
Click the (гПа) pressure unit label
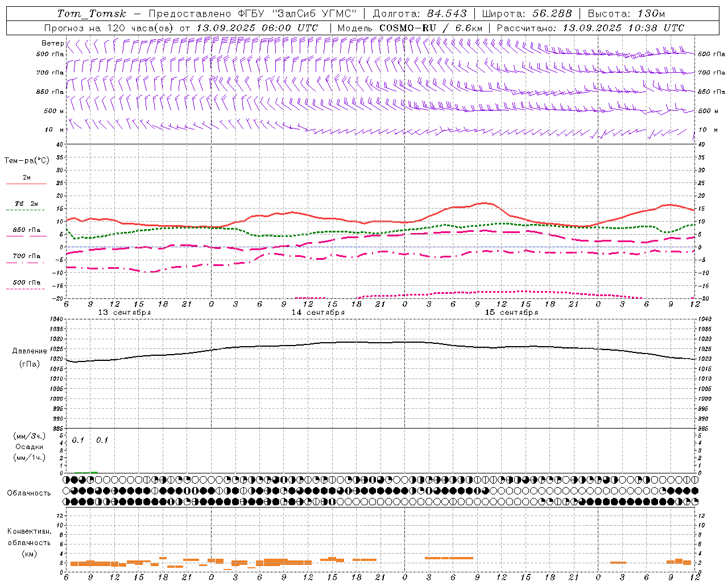coord(30,364)
